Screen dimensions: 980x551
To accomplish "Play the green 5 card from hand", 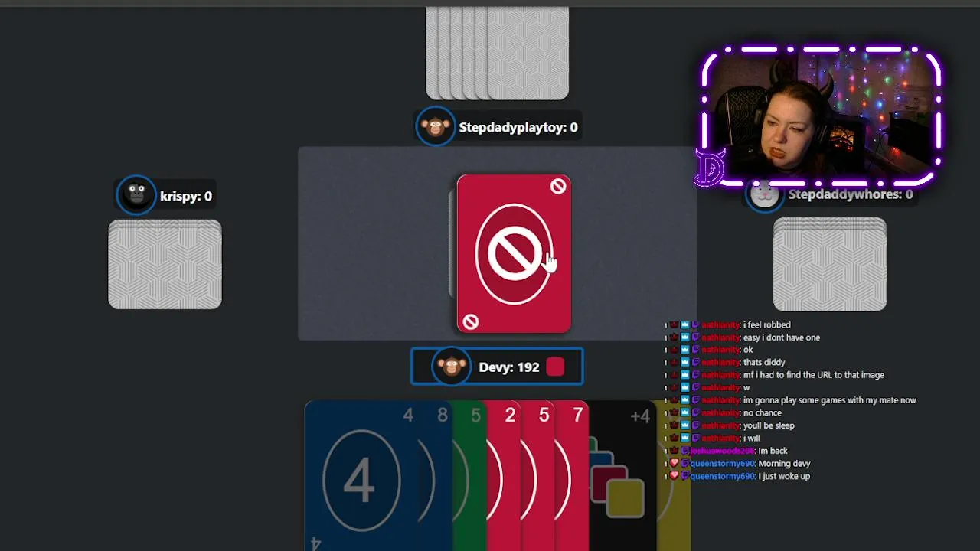I will coord(470,476).
